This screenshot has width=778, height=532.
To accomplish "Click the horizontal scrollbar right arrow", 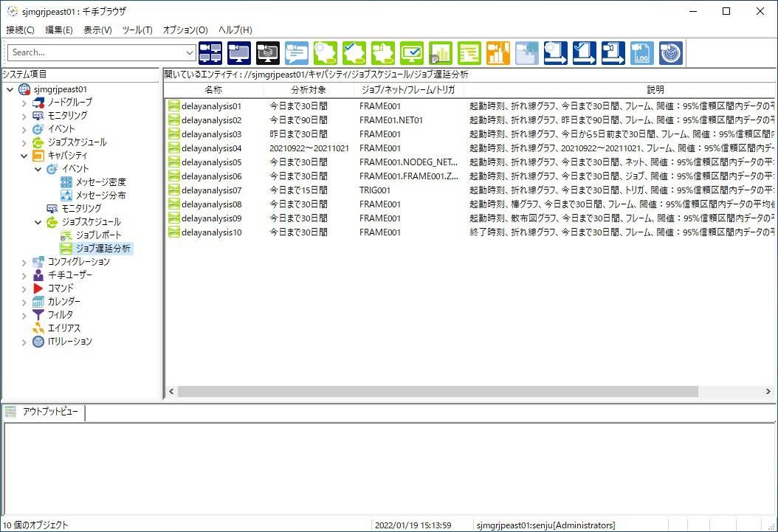I will pos(768,392).
